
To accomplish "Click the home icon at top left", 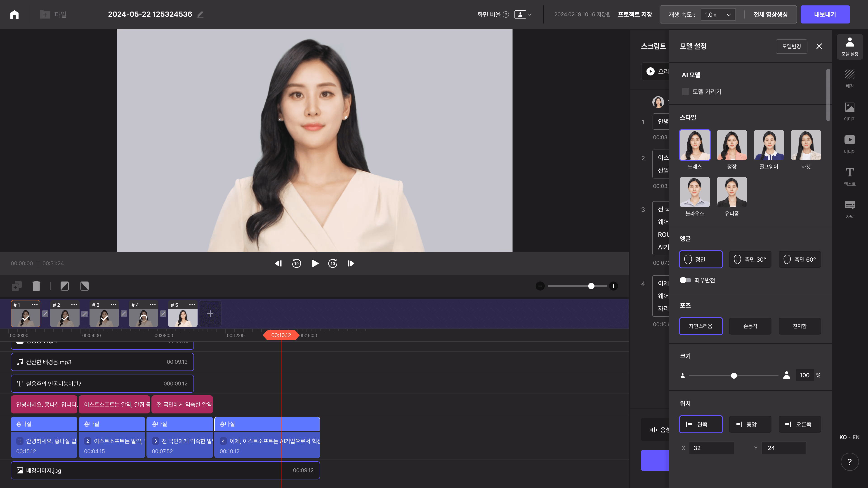I will 14,14.
